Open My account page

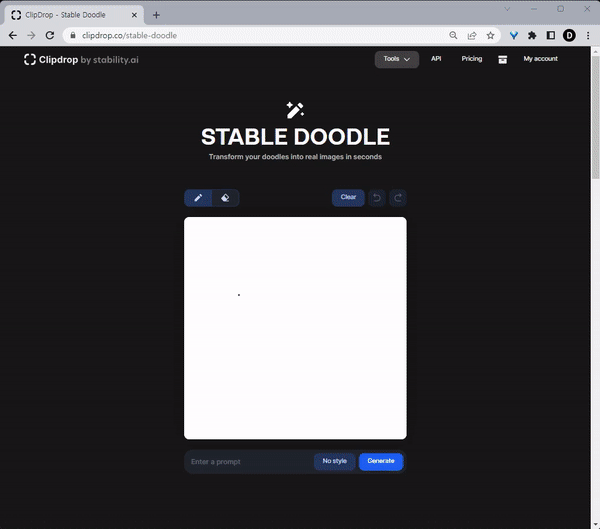pos(540,59)
